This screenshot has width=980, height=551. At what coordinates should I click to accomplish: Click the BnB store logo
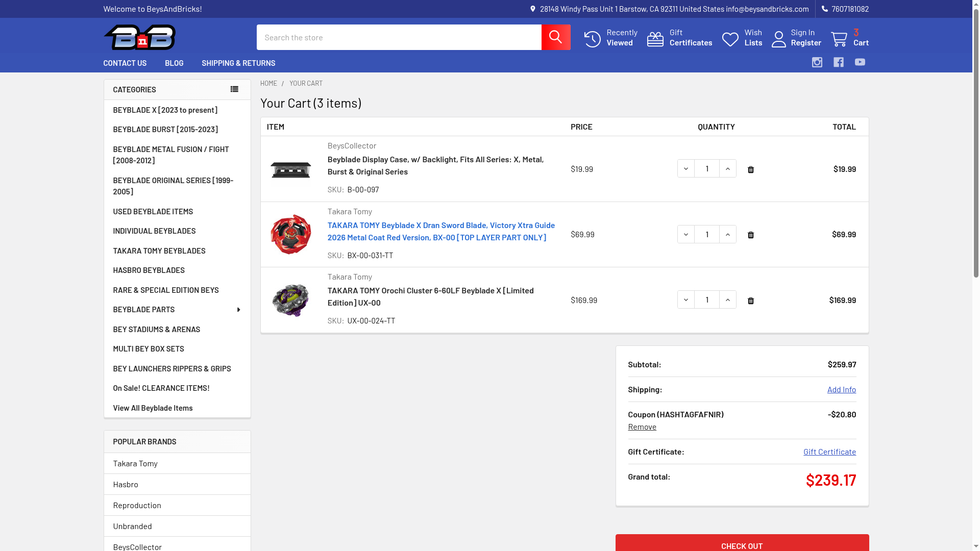point(140,37)
